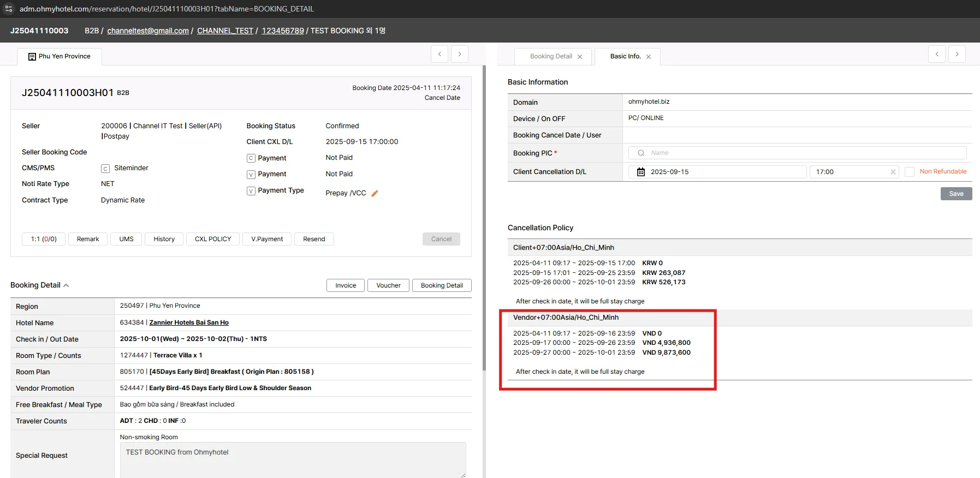
Task: Toggle the Non Refundable checkbox
Action: (909, 172)
